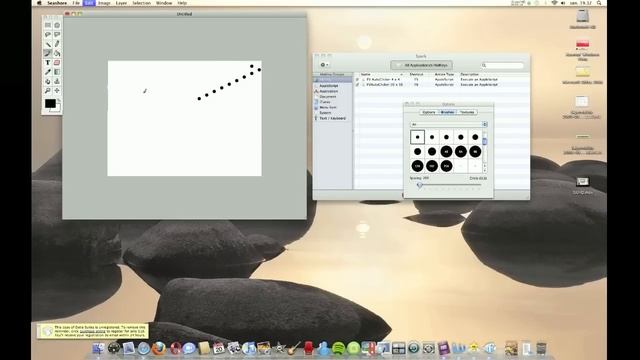The image size is (640, 360).
Task: Choose the polygon lasso tool
Action: click(x=57, y=35)
